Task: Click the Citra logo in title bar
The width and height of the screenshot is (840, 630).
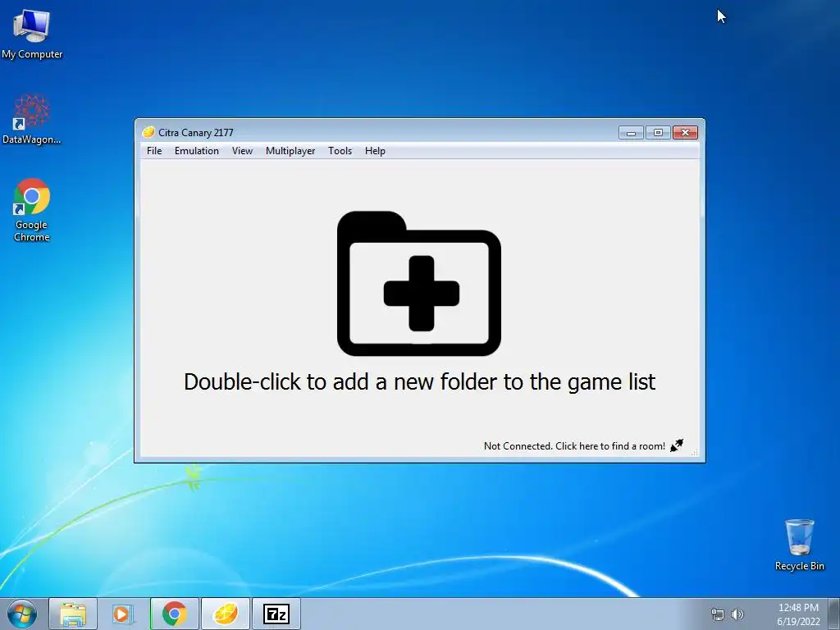Action: tap(148, 132)
